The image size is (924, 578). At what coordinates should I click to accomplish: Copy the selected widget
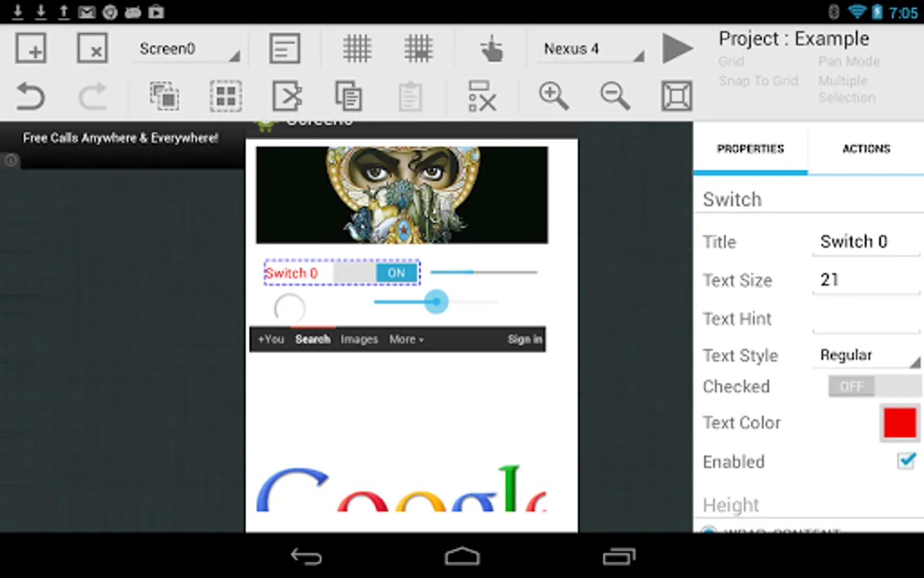click(x=348, y=96)
